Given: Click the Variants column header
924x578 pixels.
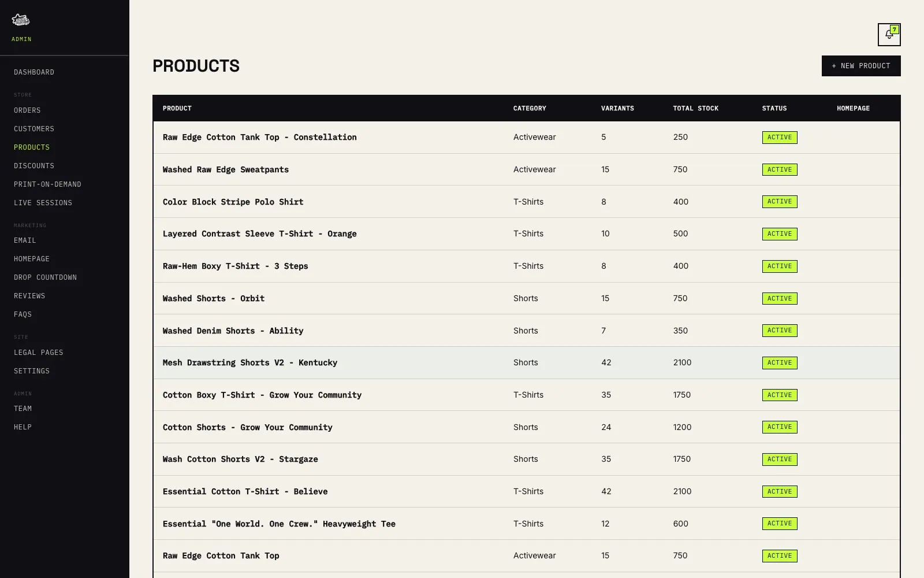Looking at the screenshot, I should pyautogui.click(x=617, y=109).
